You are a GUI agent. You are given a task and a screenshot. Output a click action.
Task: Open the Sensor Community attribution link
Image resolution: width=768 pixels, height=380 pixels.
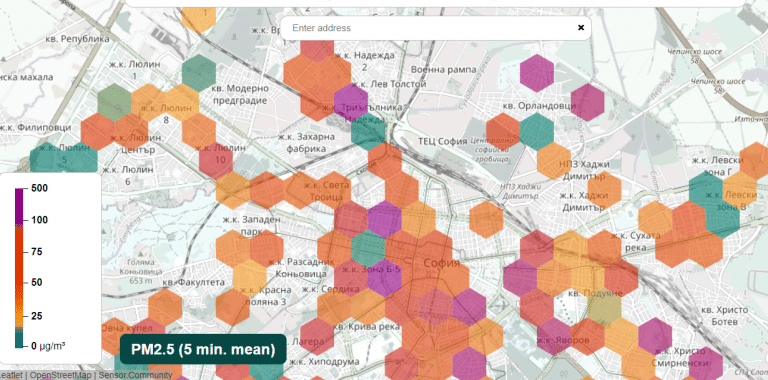pyautogui.click(x=136, y=376)
